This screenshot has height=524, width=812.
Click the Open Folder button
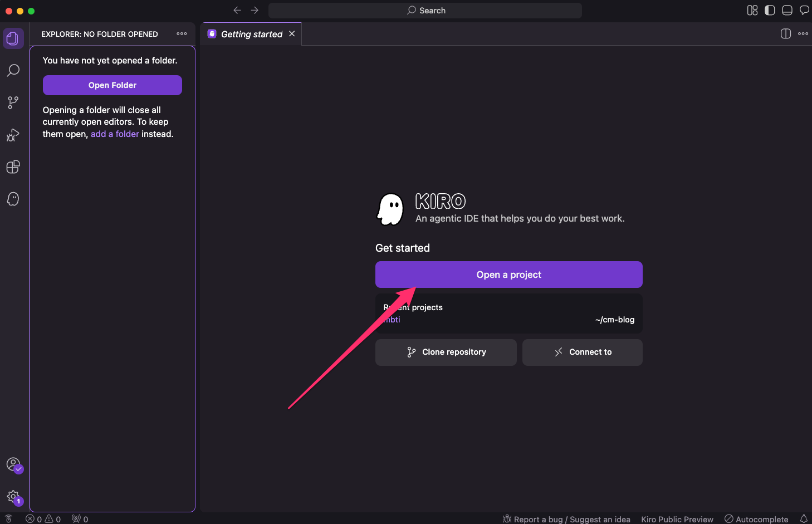[x=112, y=85]
